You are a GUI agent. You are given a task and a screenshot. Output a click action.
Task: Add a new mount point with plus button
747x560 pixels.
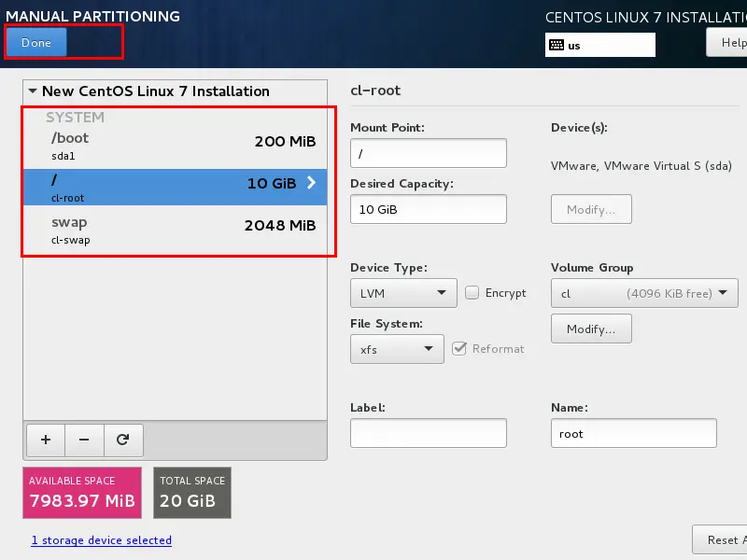pos(46,440)
